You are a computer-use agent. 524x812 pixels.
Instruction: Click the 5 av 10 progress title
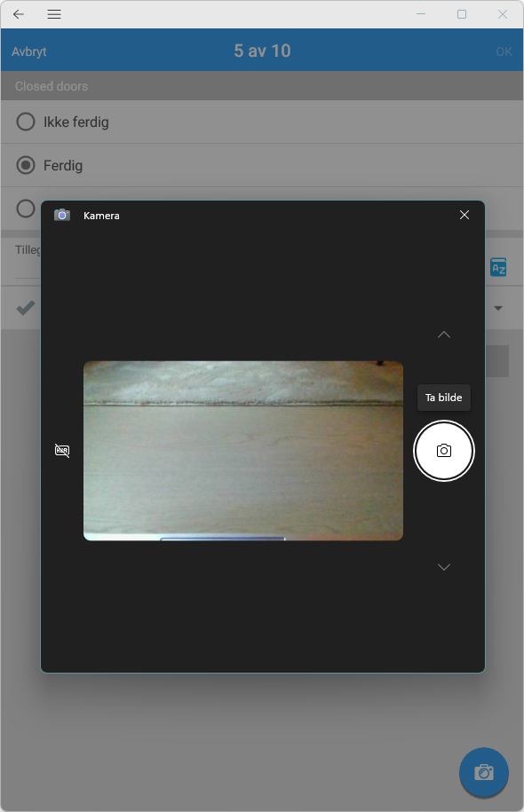tap(262, 51)
